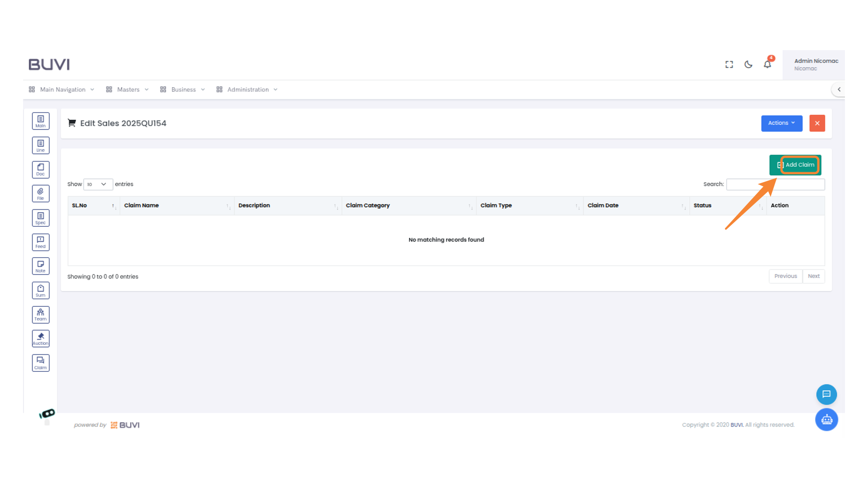Expand the Masters menu
868x488 pixels.
(128, 89)
